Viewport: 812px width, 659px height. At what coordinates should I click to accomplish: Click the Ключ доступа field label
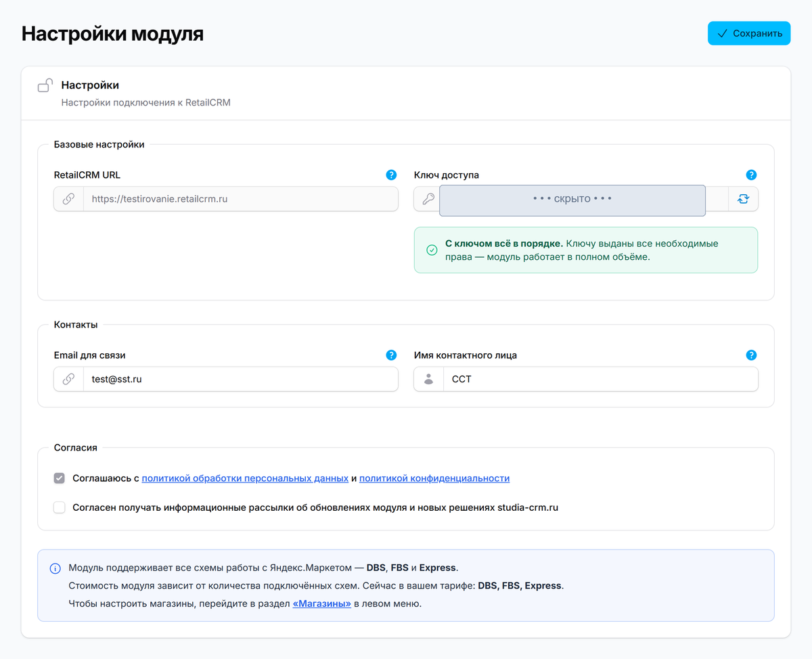(x=447, y=175)
